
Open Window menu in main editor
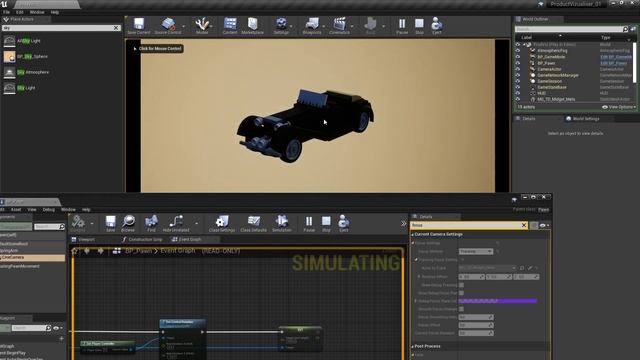click(37, 12)
